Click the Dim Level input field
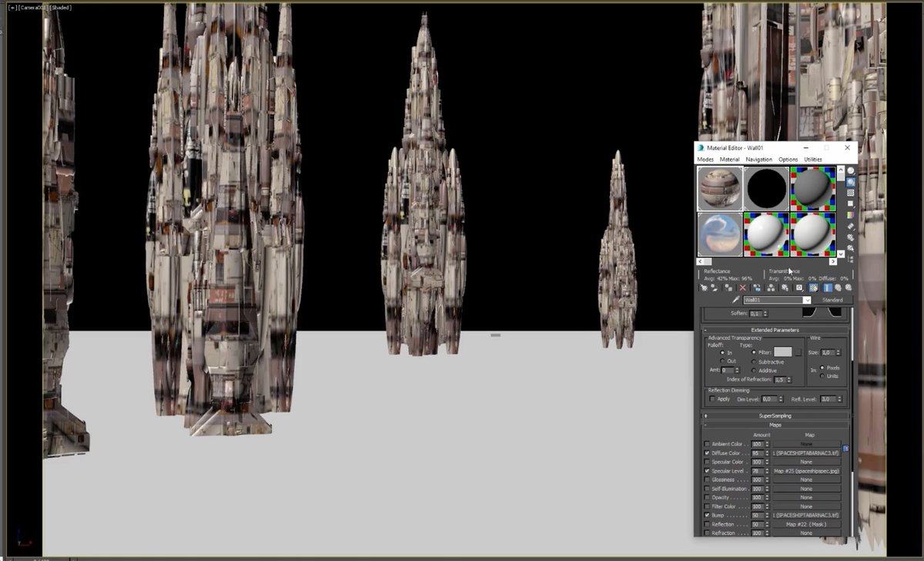 point(770,399)
